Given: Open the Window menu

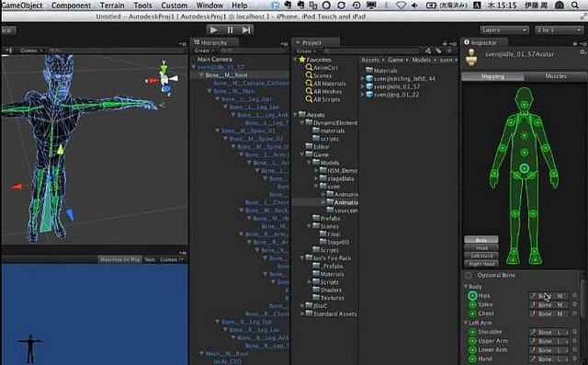Looking at the screenshot, I should click(209, 6).
